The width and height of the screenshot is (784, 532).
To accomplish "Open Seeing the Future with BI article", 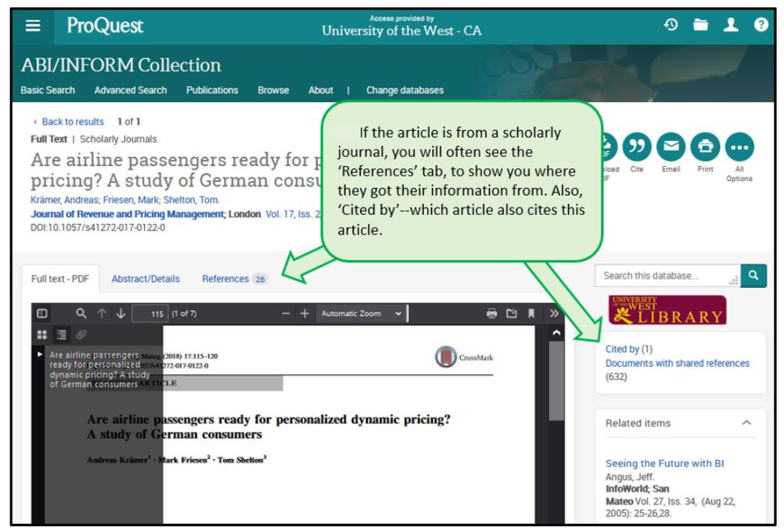I will [664, 463].
